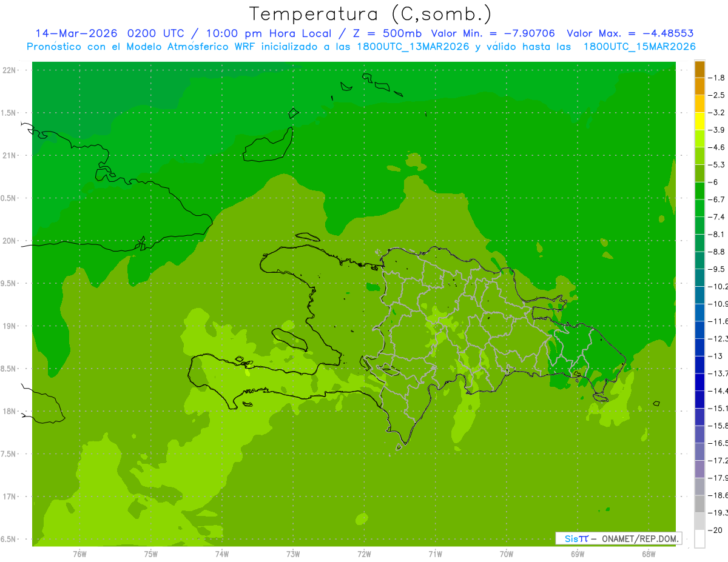Click the '-4.6' colorbar label
728x562 pixels.
[716, 147]
